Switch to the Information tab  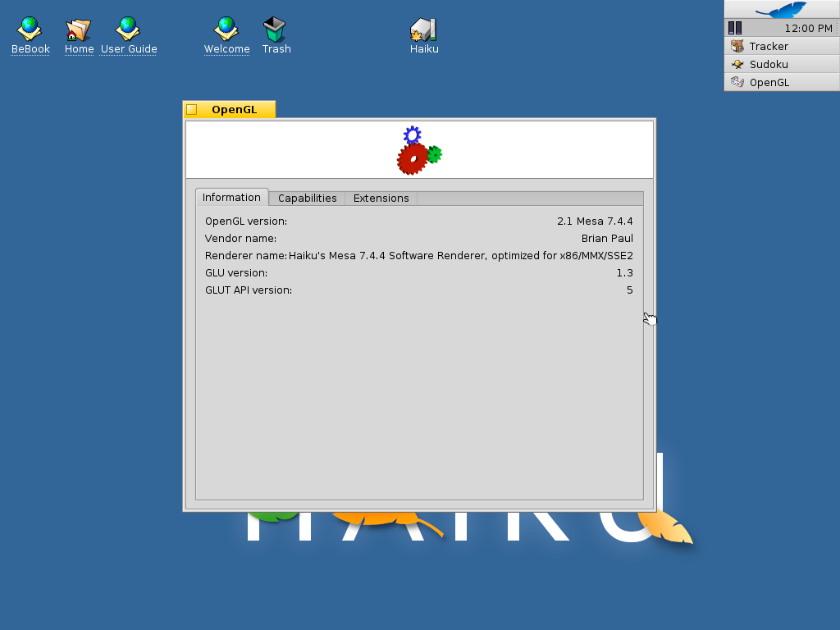click(231, 197)
